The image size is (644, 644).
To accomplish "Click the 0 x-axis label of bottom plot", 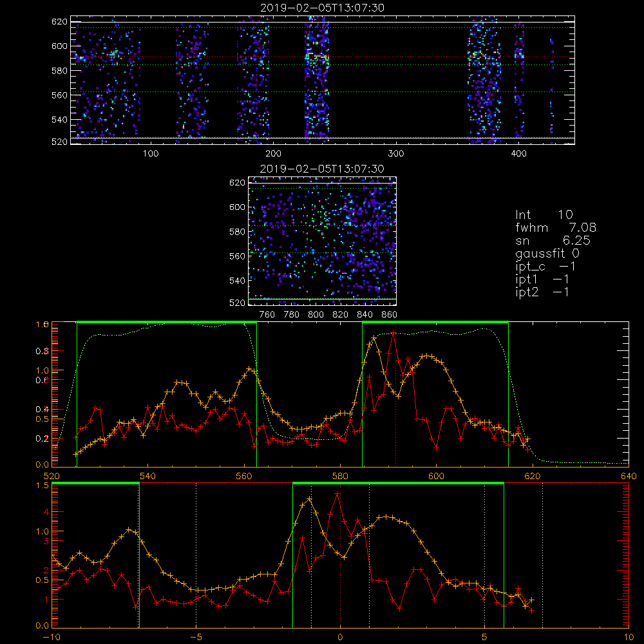I will coord(340,638).
